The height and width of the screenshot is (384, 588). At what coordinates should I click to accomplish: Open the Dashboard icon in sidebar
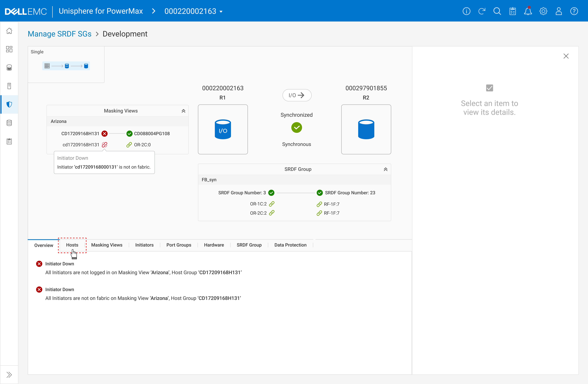tap(9, 49)
